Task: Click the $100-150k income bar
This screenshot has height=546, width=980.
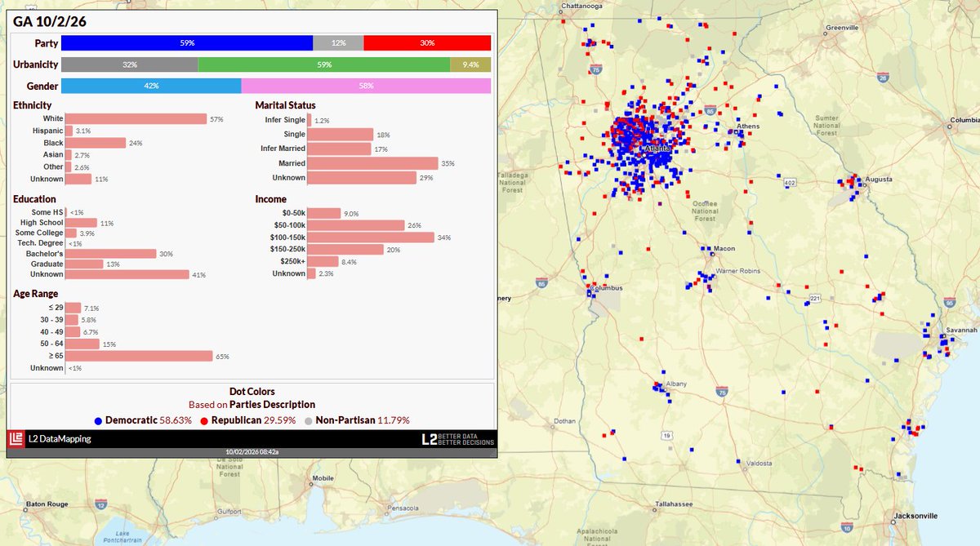Action: (371, 237)
